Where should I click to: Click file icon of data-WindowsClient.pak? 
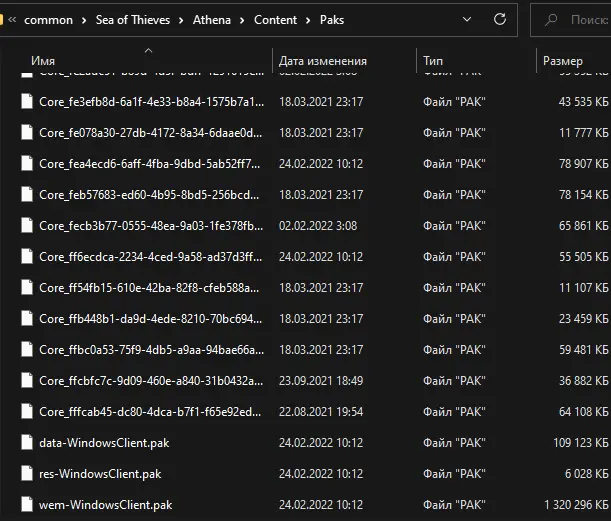click(x=27, y=443)
